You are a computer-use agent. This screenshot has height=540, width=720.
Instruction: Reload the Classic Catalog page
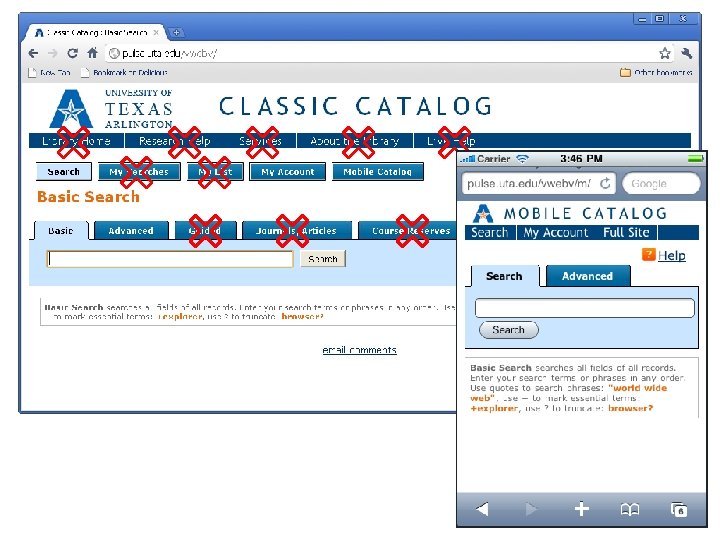pyautogui.click(x=73, y=53)
